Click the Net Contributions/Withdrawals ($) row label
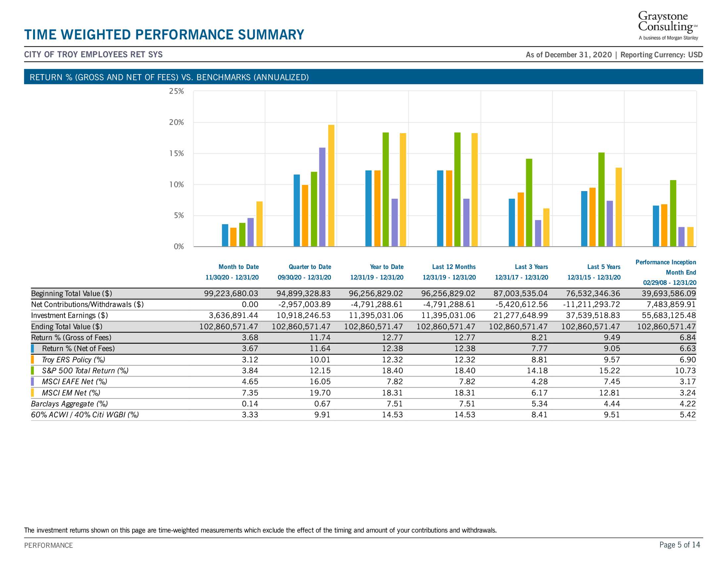The image size is (728, 563). pos(87,304)
